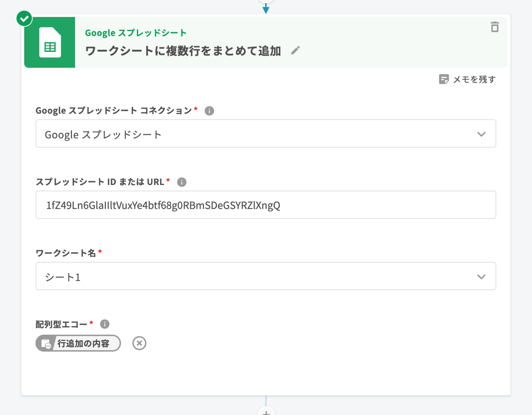
Task: Remove 行追加の内容 with the X icon
Action: (x=139, y=343)
